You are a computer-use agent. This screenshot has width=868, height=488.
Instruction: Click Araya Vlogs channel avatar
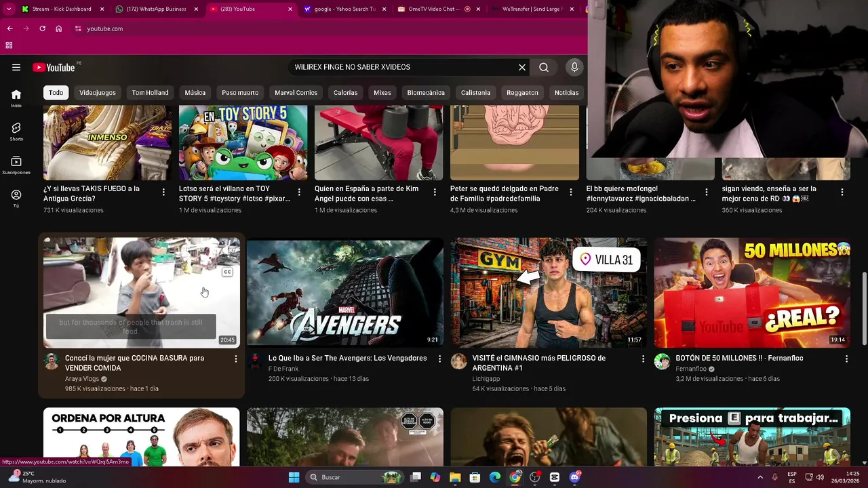click(52, 361)
